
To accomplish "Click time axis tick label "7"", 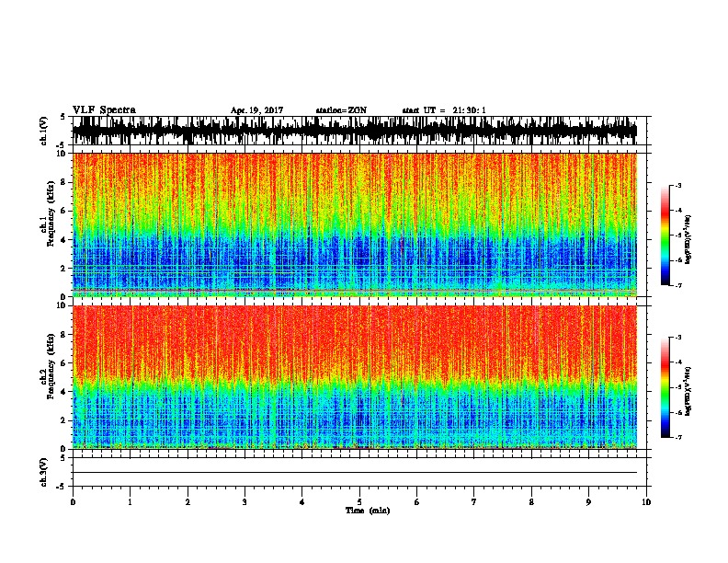I will pos(474,502).
